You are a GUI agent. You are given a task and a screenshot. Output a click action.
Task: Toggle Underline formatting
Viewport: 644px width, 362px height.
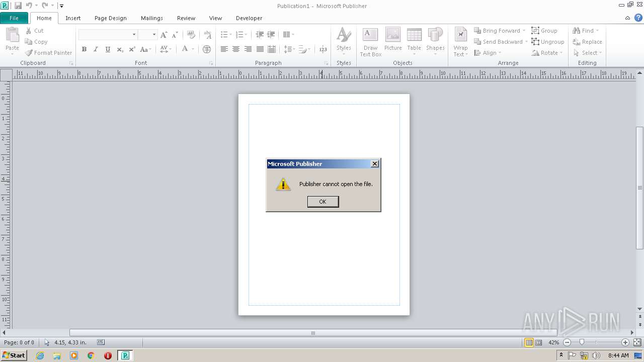tap(108, 49)
